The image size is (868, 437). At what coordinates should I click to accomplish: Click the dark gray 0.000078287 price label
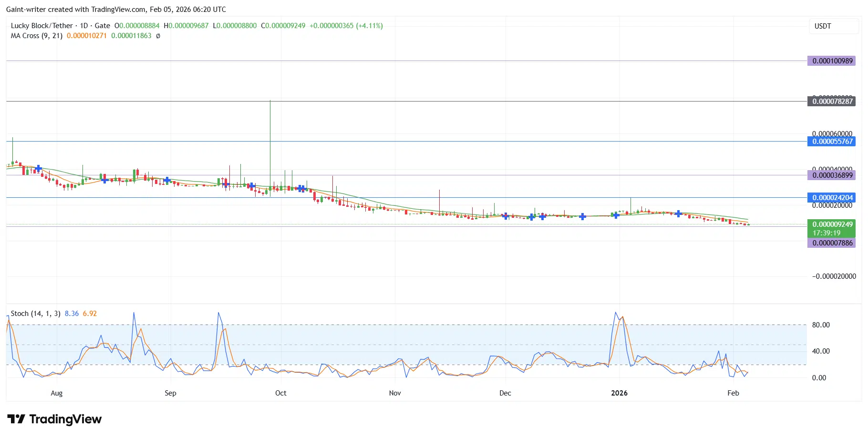[x=832, y=102]
